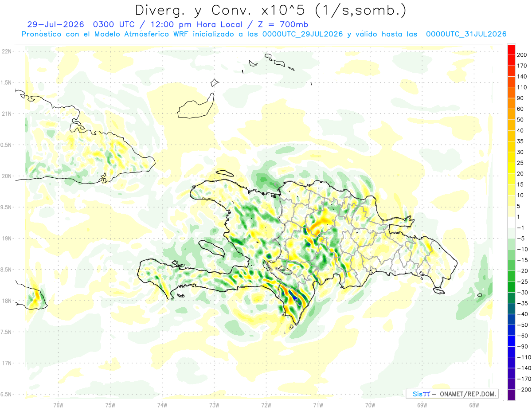The height and width of the screenshot is (411, 532).
Task: Click the 8.5N latitude axis label
Action: [x=7, y=270]
